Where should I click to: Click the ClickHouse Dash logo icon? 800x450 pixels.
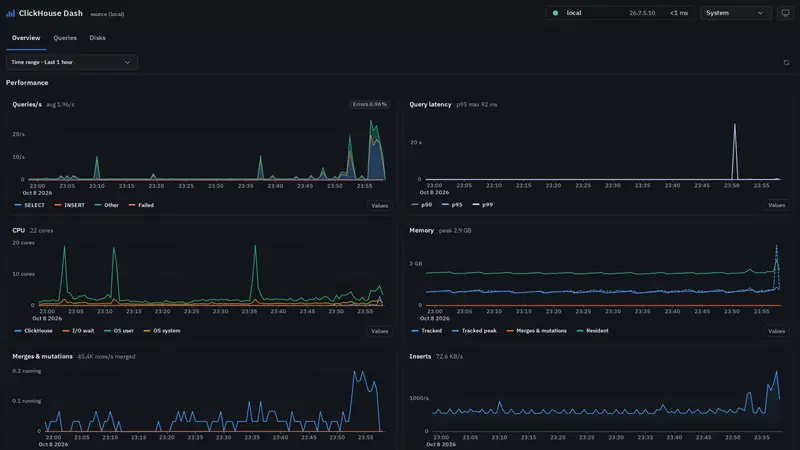pos(10,13)
